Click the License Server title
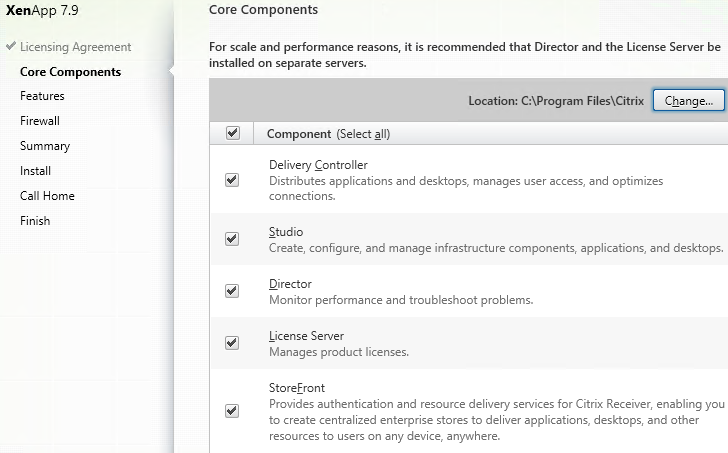The height and width of the screenshot is (453, 728). click(x=306, y=336)
